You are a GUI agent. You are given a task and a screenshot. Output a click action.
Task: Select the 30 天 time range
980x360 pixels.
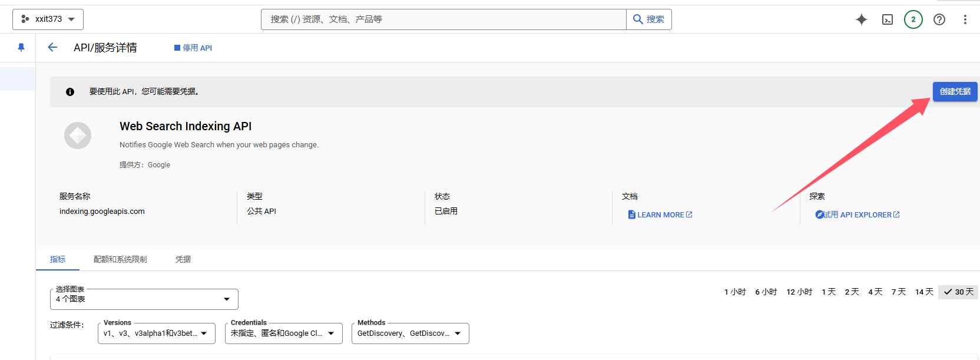tap(959, 292)
